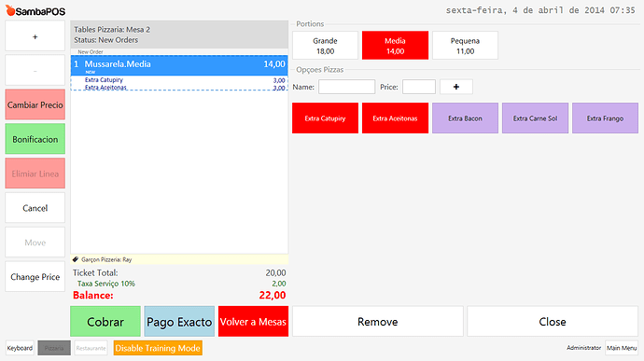This screenshot has width=644, height=361.
Task: Click the Extra Catupiry order modifier line
Action: [179, 80]
